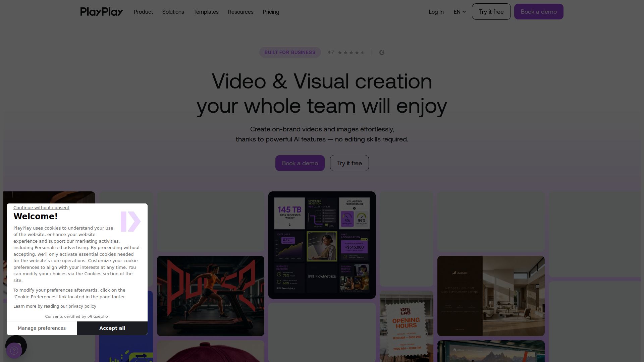Open Manage preferences for cookies
The height and width of the screenshot is (362, 644).
[x=42, y=328]
